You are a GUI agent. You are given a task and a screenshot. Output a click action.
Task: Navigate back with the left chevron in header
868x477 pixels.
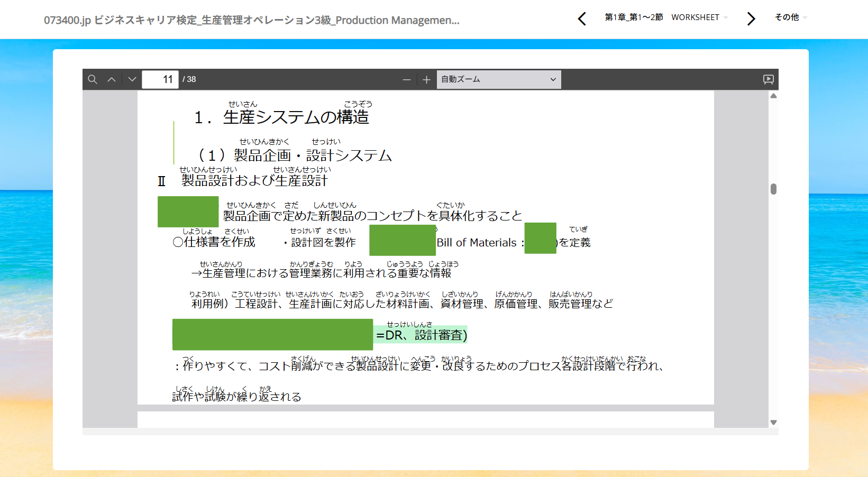582,19
